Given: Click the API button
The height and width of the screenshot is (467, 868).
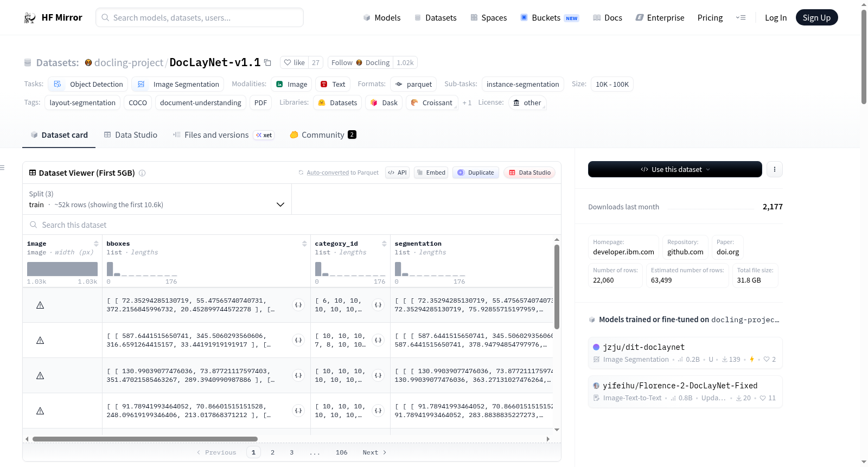Looking at the screenshot, I should (x=397, y=172).
